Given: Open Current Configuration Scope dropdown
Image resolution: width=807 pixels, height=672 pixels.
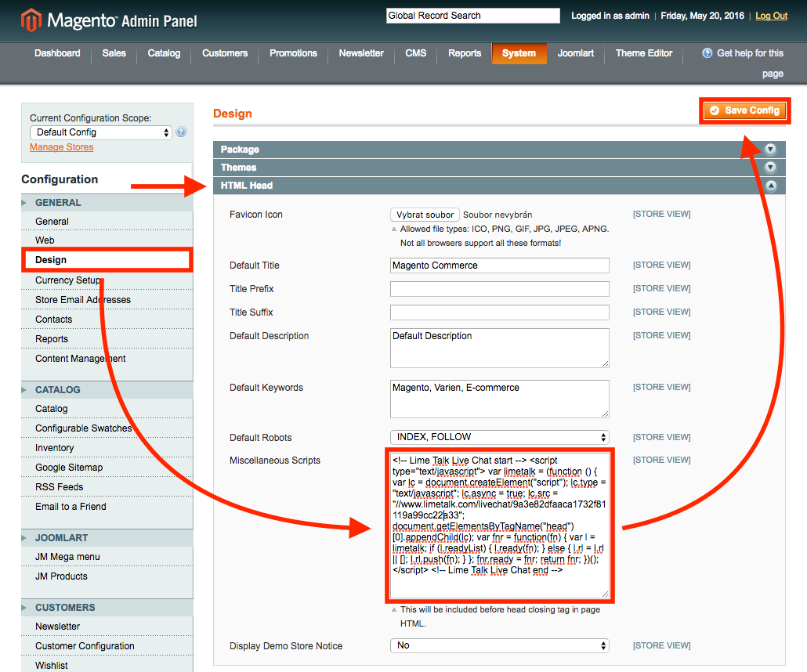Looking at the screenshot, I should tap(101, 132).
